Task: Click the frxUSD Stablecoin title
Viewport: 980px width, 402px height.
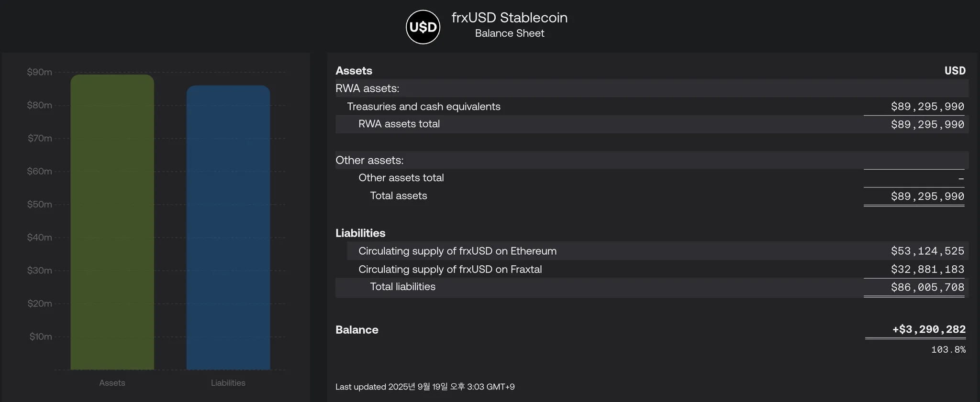Action: 509,18
